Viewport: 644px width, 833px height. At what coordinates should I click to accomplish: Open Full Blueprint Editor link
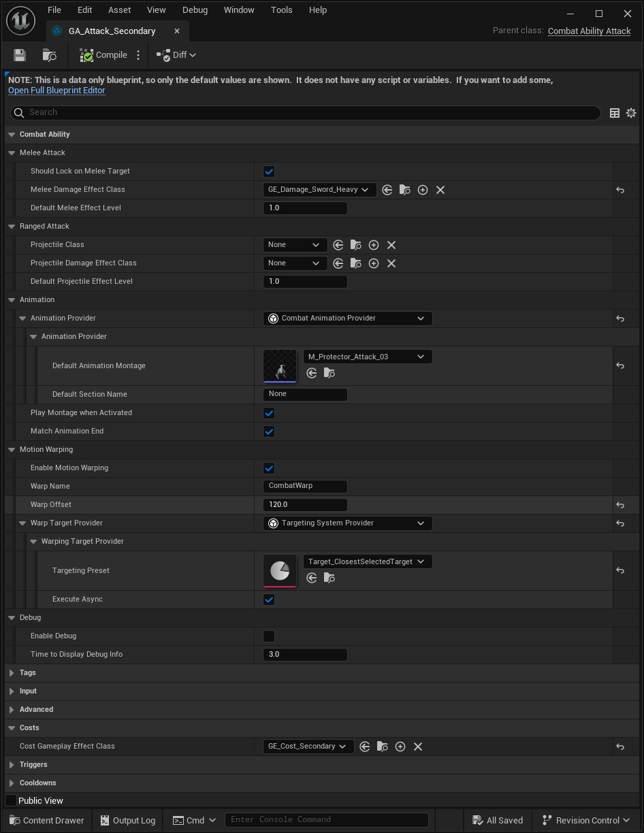[x=56, y=90]
